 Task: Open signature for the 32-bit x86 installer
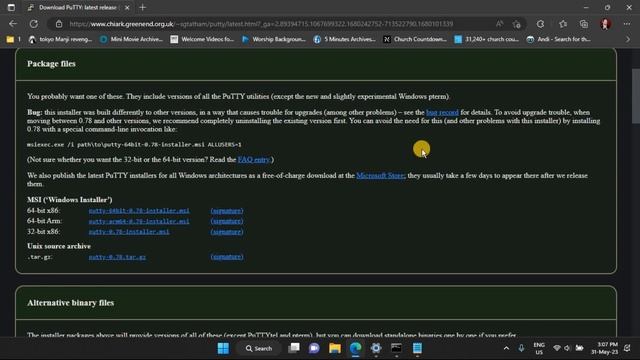[x=227, y=232]
